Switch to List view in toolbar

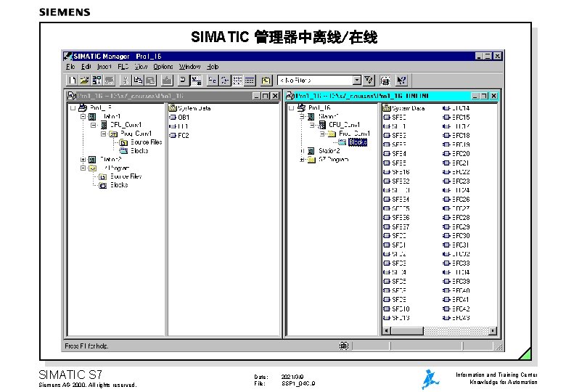(x=237, y=80)
